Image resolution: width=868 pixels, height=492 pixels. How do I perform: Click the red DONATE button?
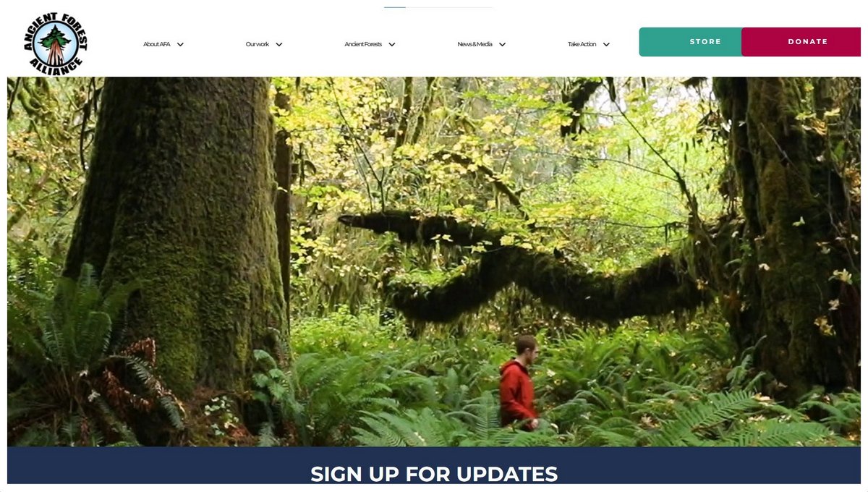click(801, 42)
